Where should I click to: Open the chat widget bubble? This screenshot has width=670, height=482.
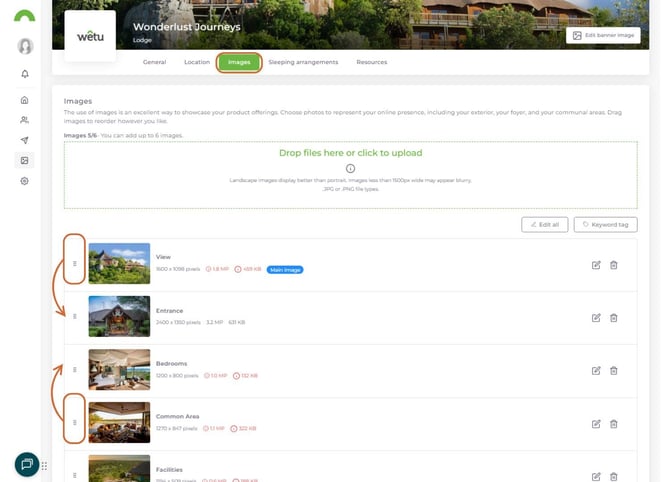(27, 464)
